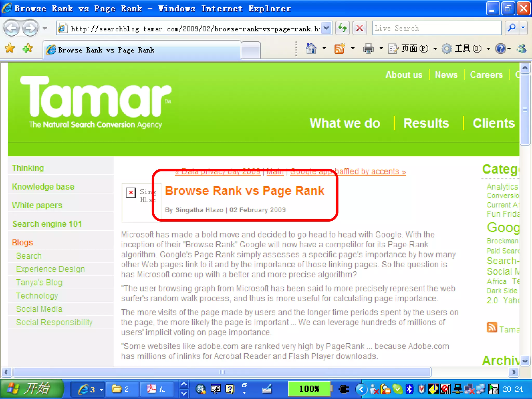This screenshot has width=532, height=399.
Task: Click in the Live Search input field
Action: tap(436, 28)
